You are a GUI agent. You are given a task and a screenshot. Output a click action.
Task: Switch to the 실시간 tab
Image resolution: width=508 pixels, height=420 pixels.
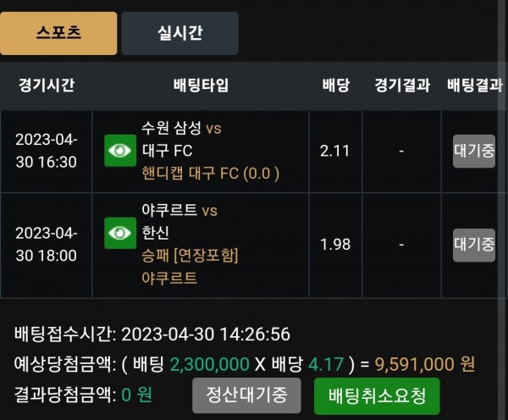pyautogui.click(x=179, y=33)
